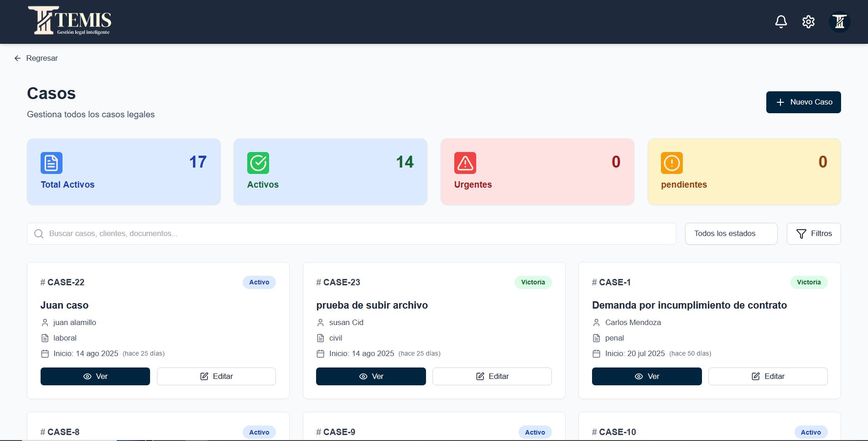This screenshot has width=868, height=441.
Task: Click the Total Activos document icon
Action: (51, 163)
